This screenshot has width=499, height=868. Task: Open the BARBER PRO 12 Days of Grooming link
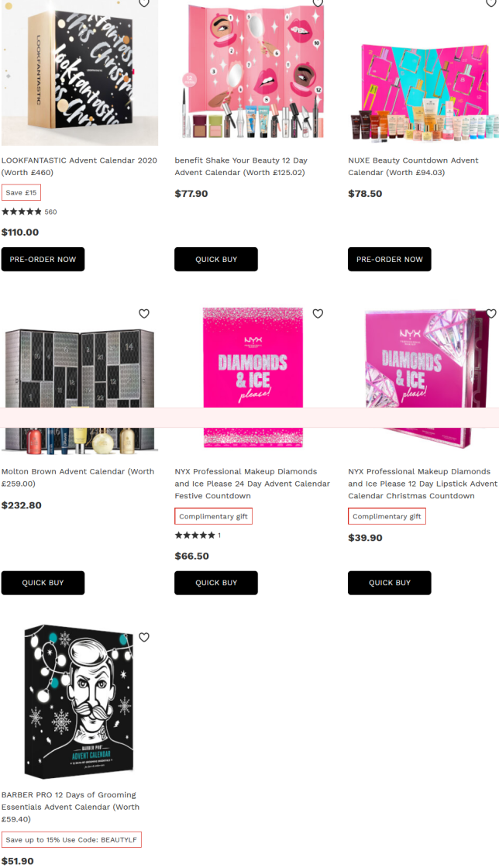tap(71, 807)
